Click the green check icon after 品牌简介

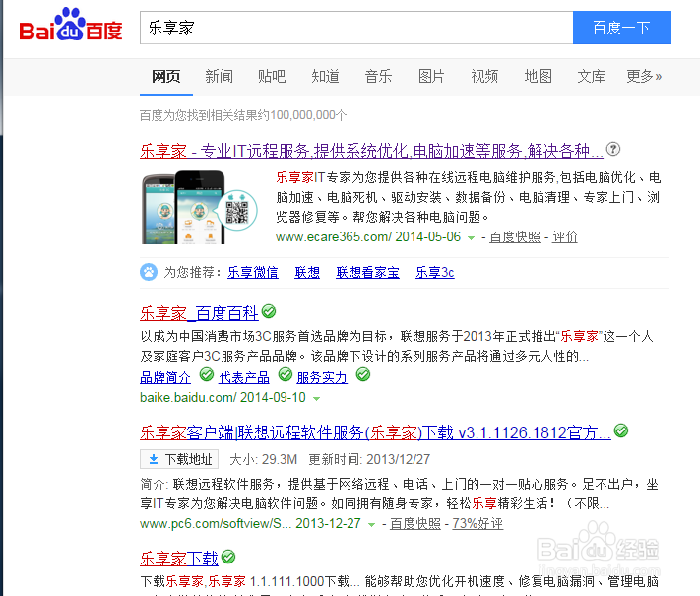(x=206, y=374)
